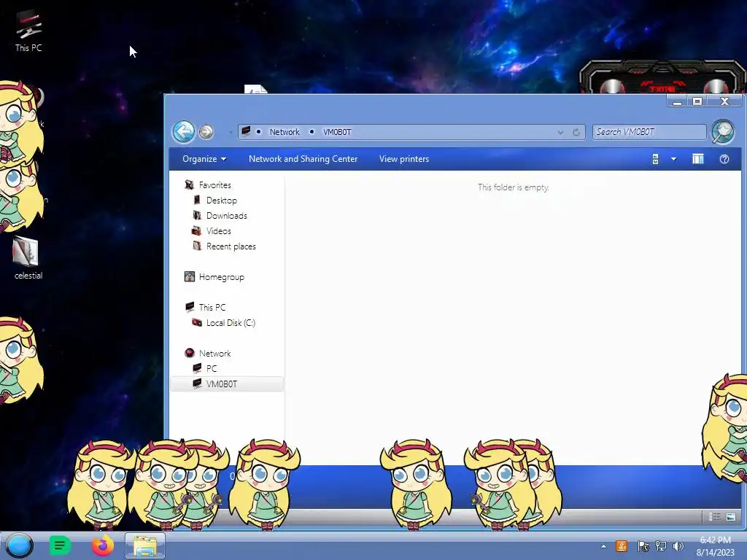Select This PC desktop icon
This screenshot has height=560, width=747.
point(28,31)
